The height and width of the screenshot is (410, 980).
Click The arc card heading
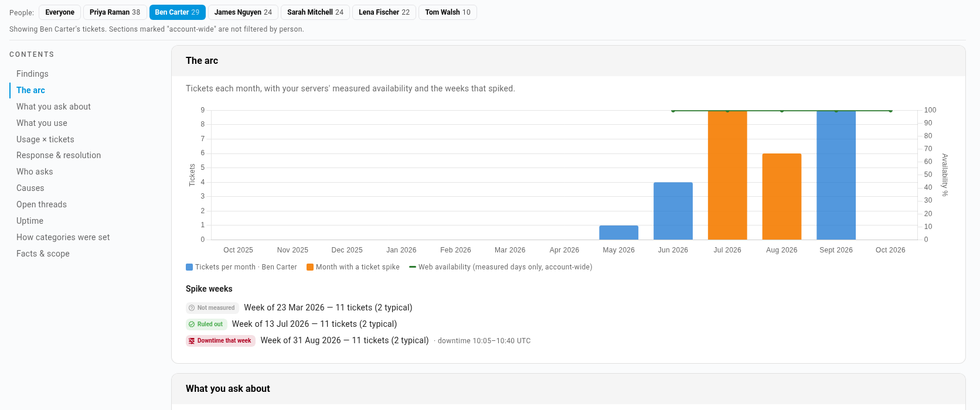(202, 61)
